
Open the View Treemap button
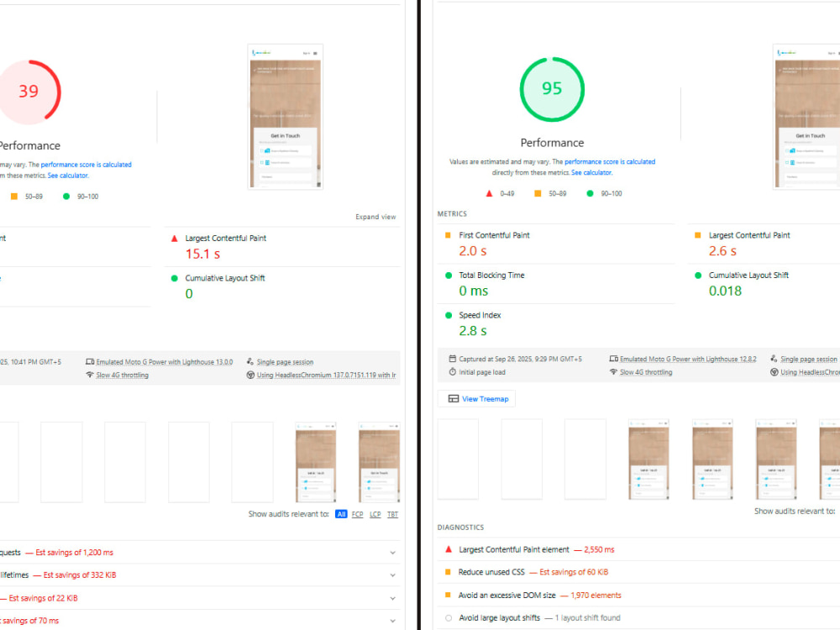tap(477, 398)
